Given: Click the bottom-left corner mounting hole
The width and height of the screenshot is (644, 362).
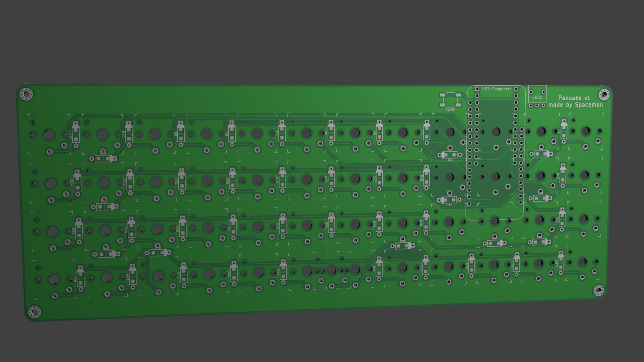Looking at the screenshot, I should tap(34, 312).
